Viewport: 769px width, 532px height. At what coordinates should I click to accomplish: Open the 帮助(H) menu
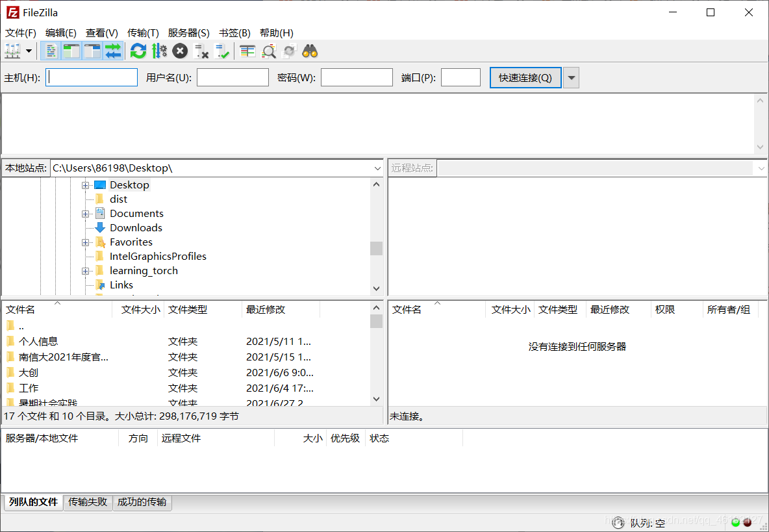tap(277, 33)
